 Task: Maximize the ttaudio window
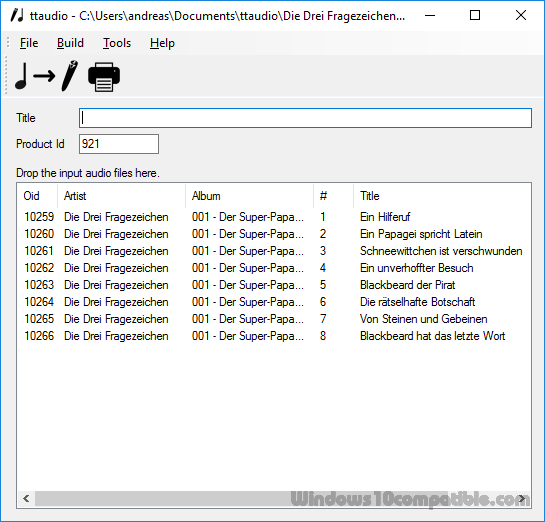pyautogui.click(x=475, y=15)
